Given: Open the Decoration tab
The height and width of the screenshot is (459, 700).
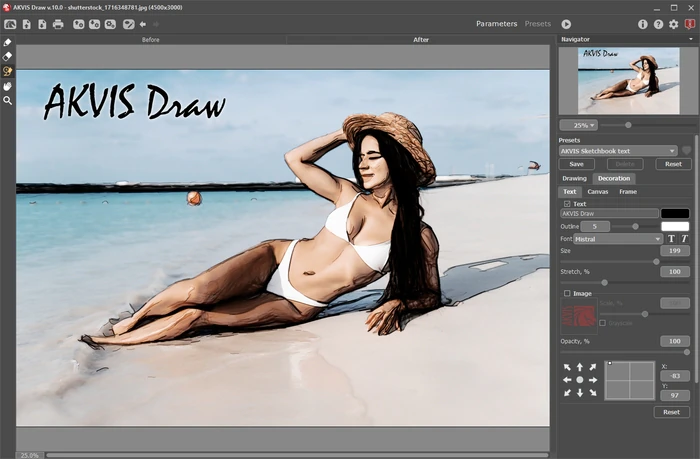Looking at the screenshot, I should tap(614, 178).
